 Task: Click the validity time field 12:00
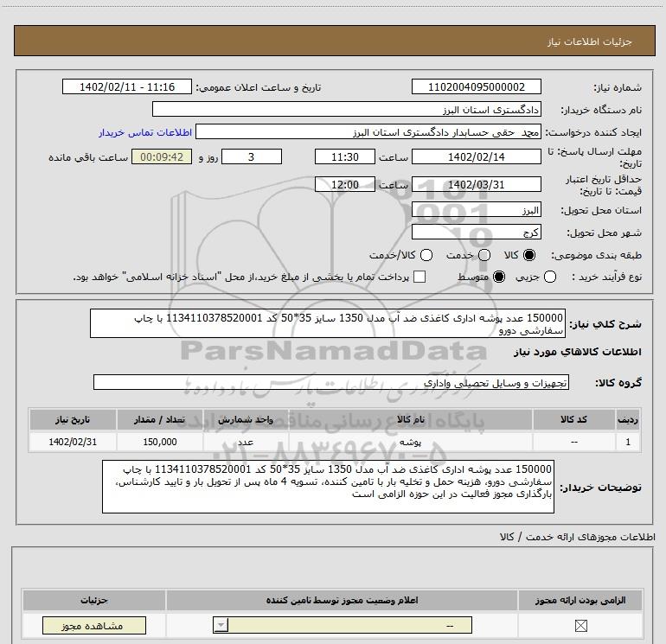[x=345, y=184]
